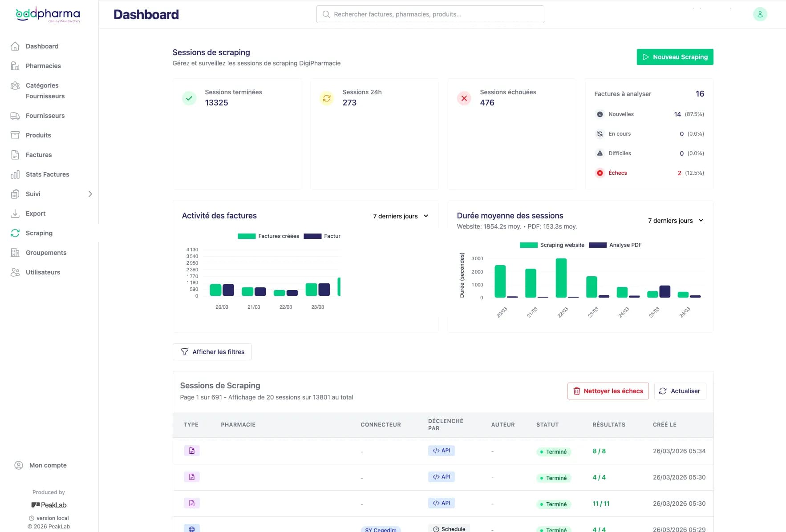Open the Scraping menu item

tap(39, 233)
